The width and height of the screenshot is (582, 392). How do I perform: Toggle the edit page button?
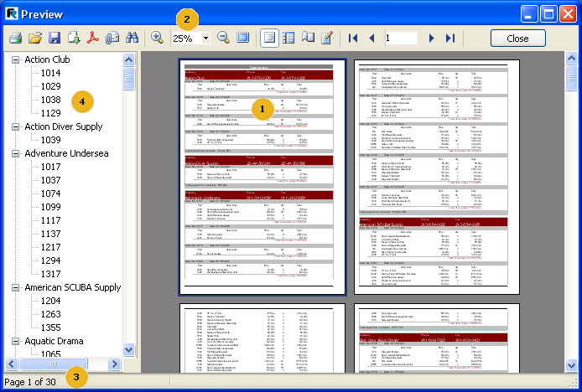327,39
